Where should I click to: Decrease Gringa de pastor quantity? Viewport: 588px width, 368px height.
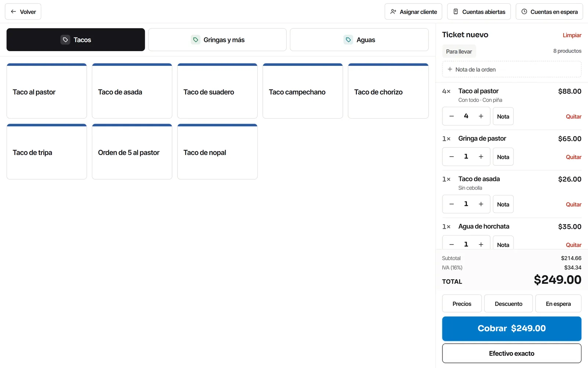coord(452,157)
